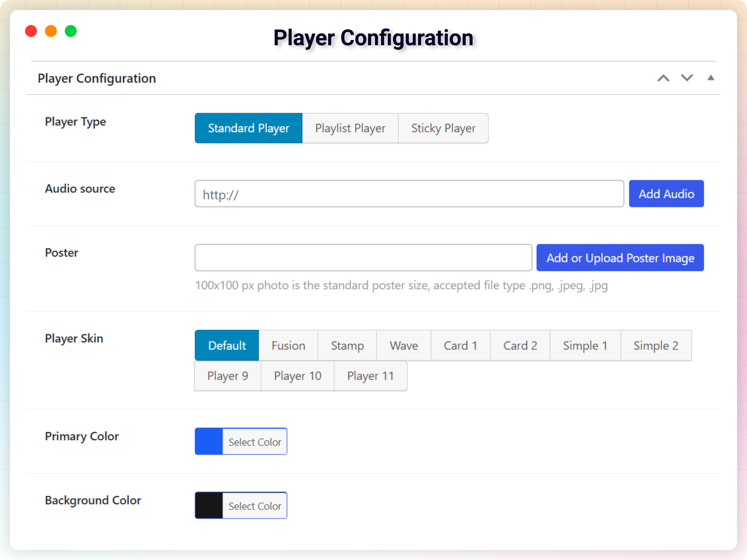Select Standard Player type

coord(249,128)
